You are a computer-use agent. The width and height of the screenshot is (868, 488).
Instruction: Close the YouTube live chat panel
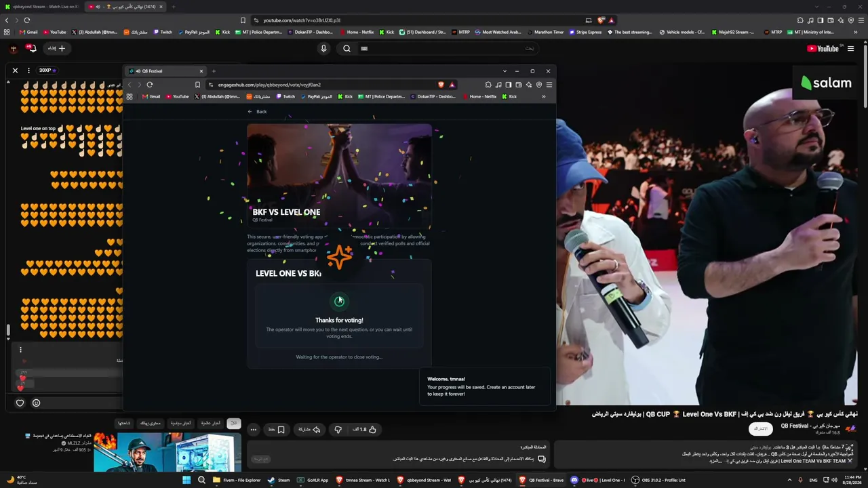[x=15, y=70]
